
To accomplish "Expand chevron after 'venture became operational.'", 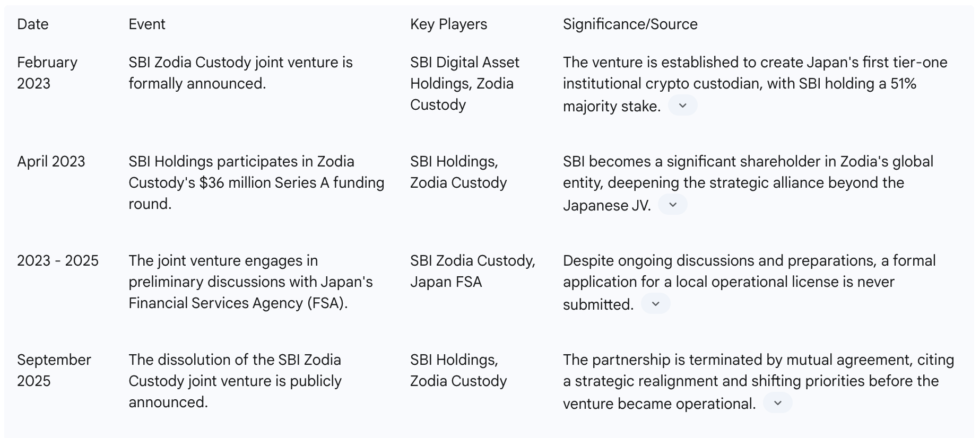I will (777, 403).
